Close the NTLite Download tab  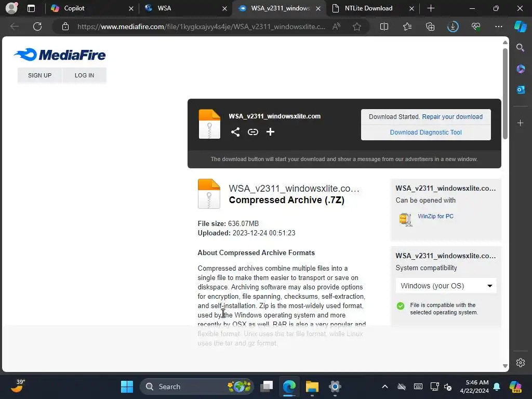coord(411,8)
